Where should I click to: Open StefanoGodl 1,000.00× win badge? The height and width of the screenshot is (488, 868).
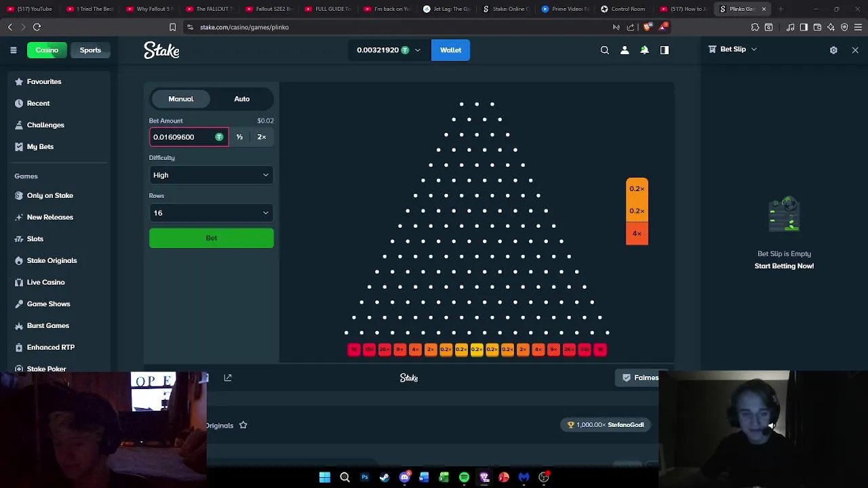click(606, 425)
